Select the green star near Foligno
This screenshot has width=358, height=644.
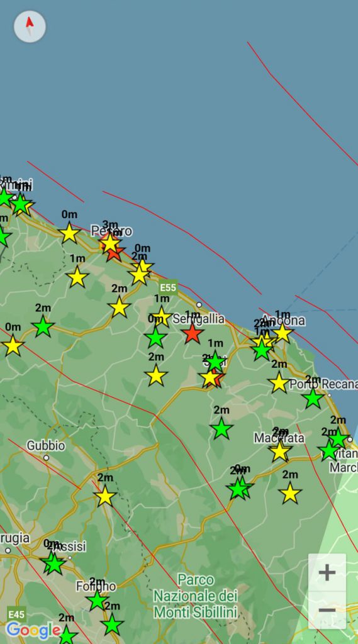(x=98, y=601)
